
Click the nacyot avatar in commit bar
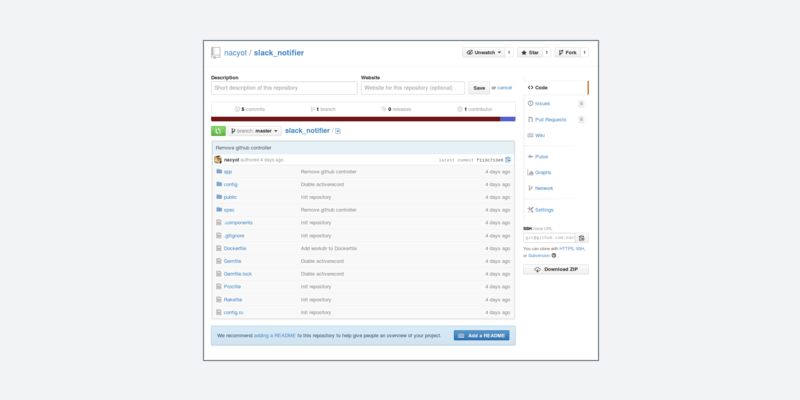[218, 160]
